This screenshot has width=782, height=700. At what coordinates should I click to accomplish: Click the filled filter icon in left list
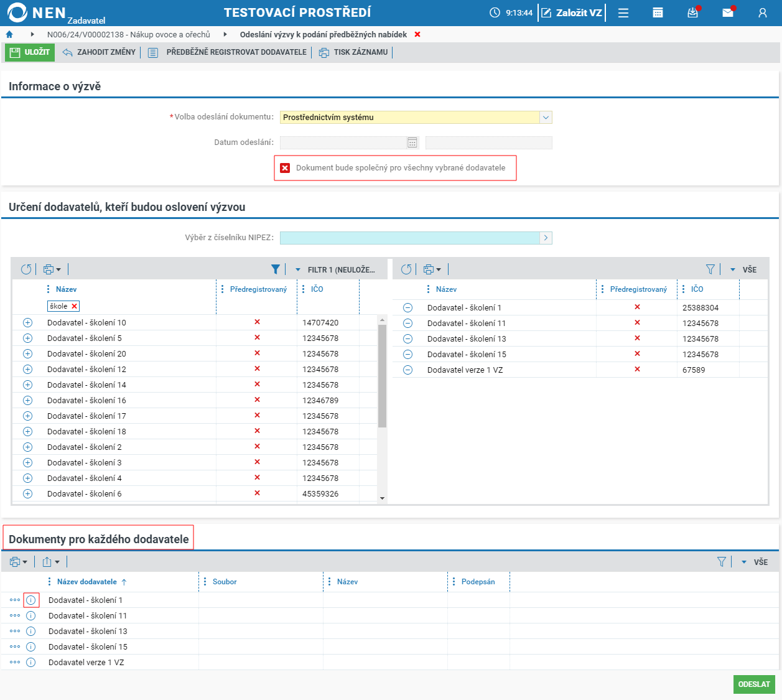275,269
